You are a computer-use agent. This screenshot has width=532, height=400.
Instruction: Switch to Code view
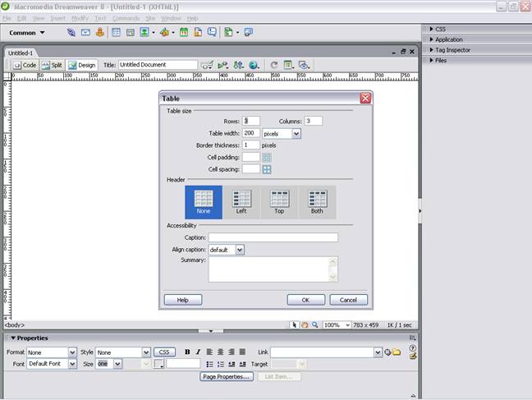[25, 65]
